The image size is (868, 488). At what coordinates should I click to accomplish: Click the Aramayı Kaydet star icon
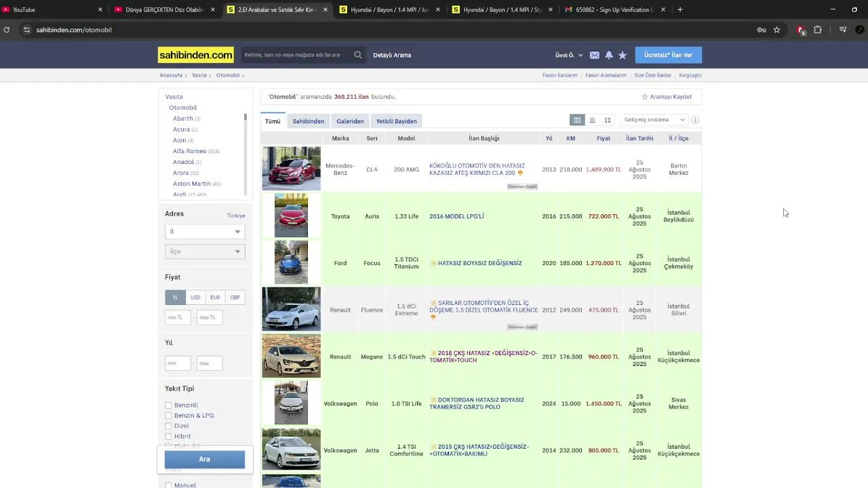coord(645,97)
